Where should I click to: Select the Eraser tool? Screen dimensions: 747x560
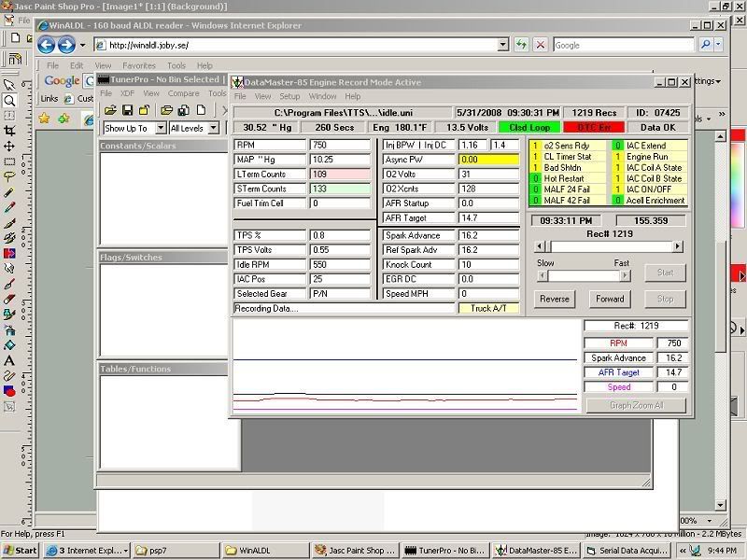[9, 299]
